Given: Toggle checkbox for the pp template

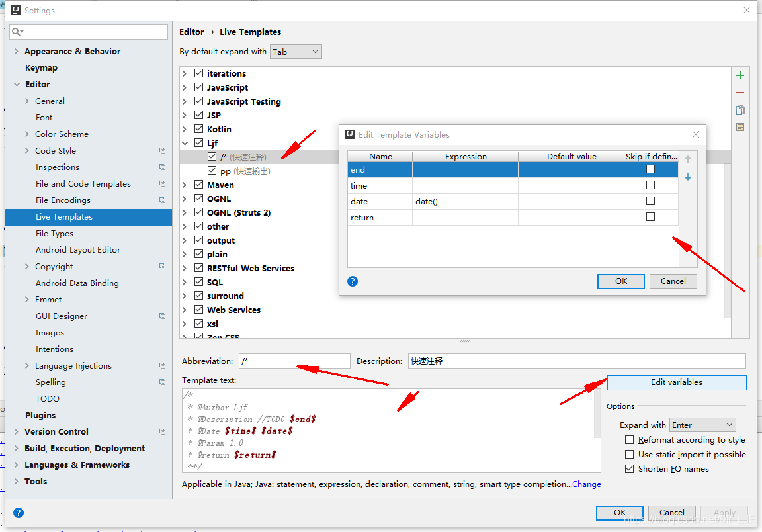Looking at the screenshot, I should tap(212, 171).
